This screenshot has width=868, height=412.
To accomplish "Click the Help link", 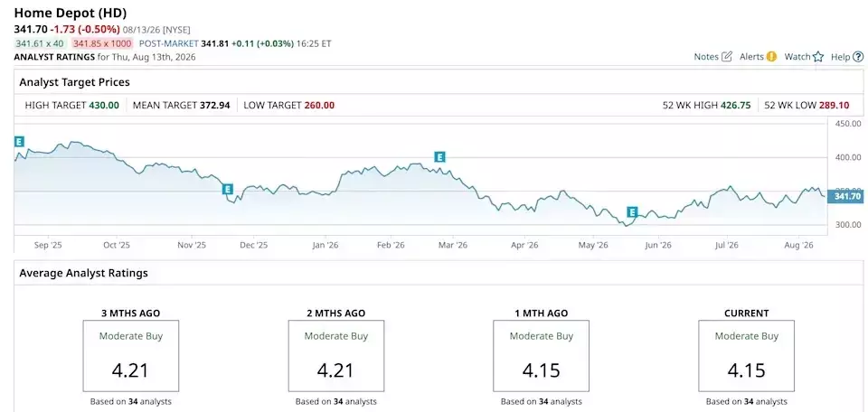I will 840,56.
